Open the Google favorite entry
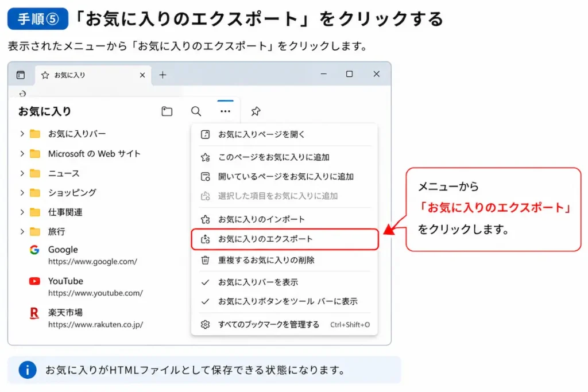This screenshot has width=588, height=392. click(63, 250)
